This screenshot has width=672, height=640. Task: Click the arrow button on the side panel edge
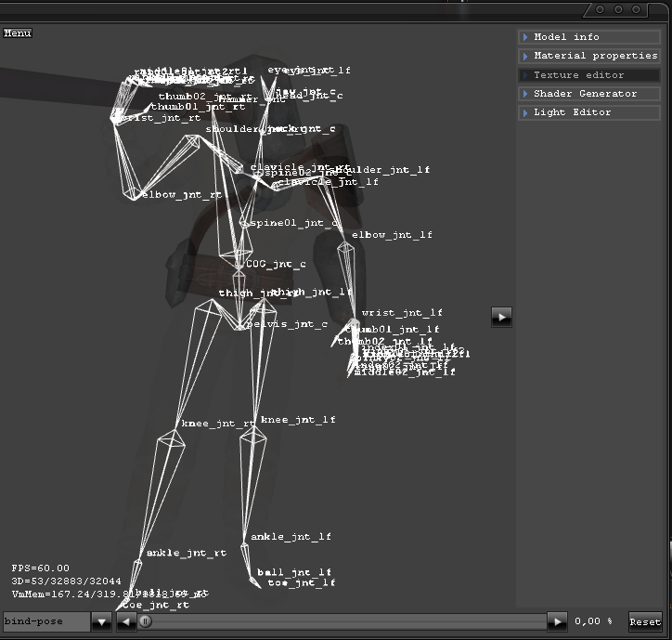pyautogui.click(x=501, y=317)
